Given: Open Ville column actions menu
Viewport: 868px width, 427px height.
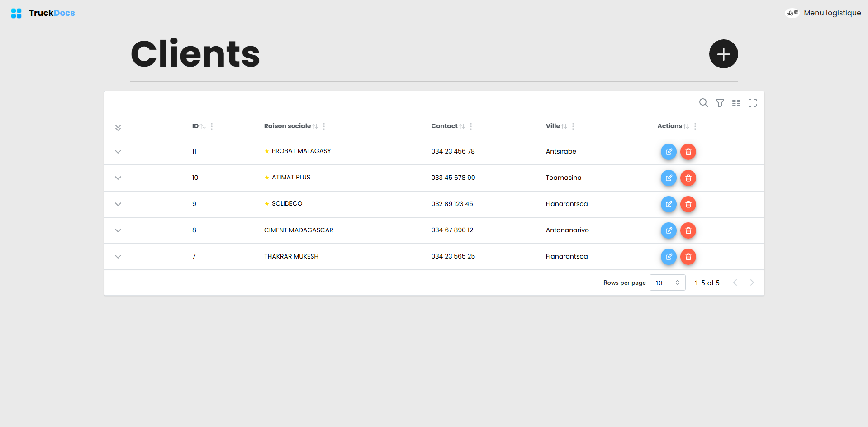Looking at the screenshot, I should coord(573,126).
